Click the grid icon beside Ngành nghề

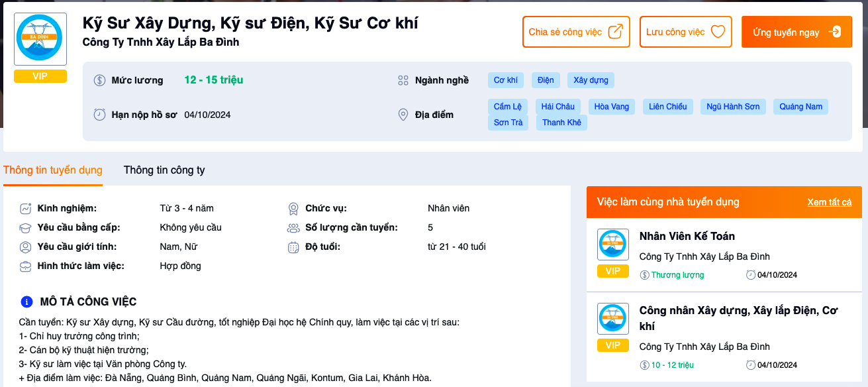[x=403, y=80]
